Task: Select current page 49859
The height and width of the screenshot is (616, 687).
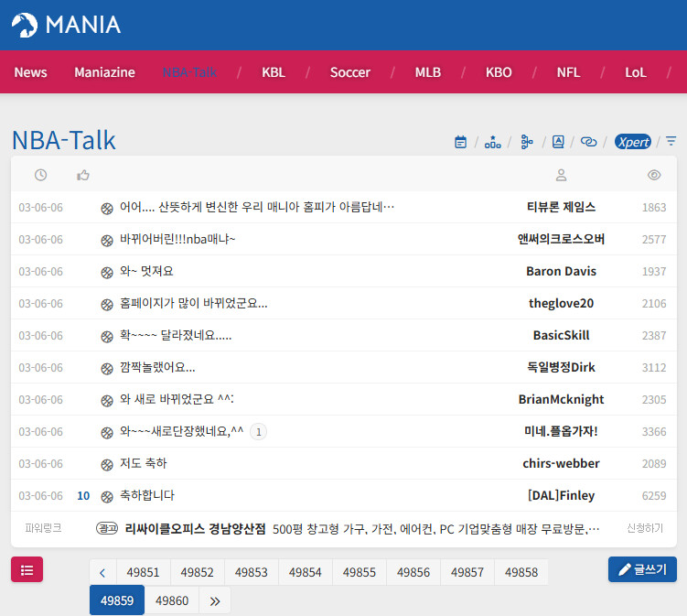Action: pyautogui.click(x=117, y=600)
